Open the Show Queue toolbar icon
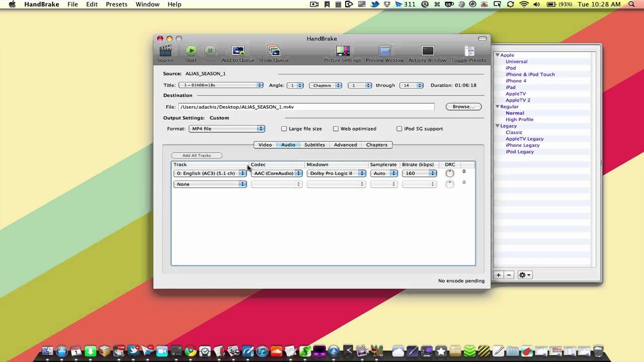This screenshot has width=644, height=362. tap(274, 51)
